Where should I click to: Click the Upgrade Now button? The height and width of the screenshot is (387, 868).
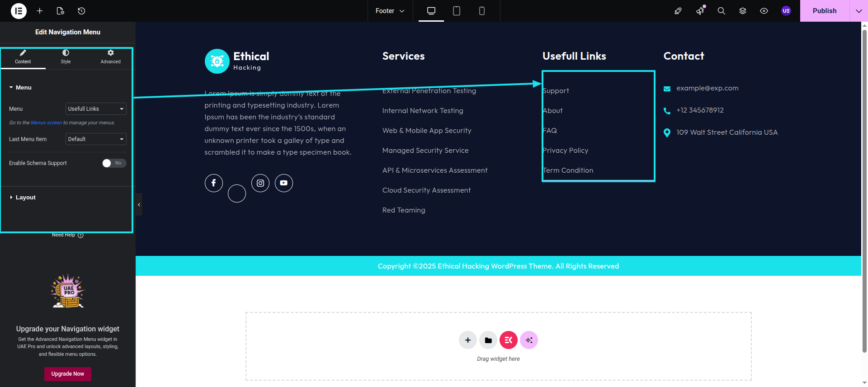(68, 374)
